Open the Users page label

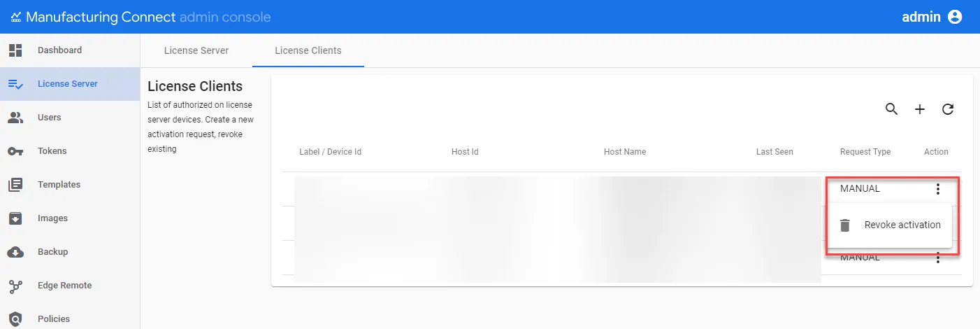[50, 118]
